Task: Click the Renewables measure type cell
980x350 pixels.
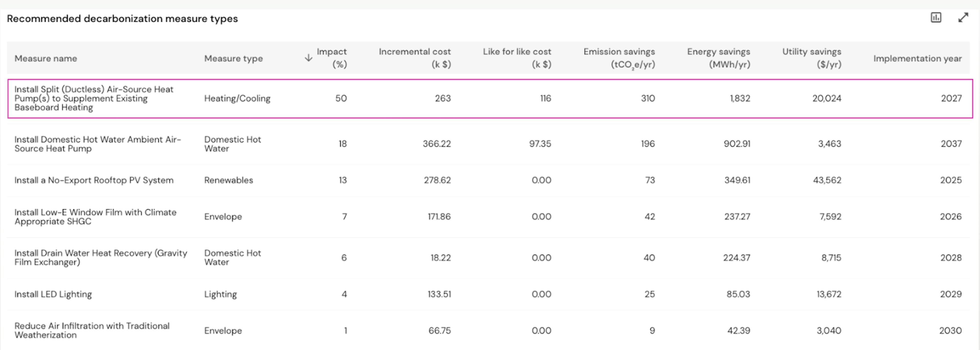Action: [228, 180]
